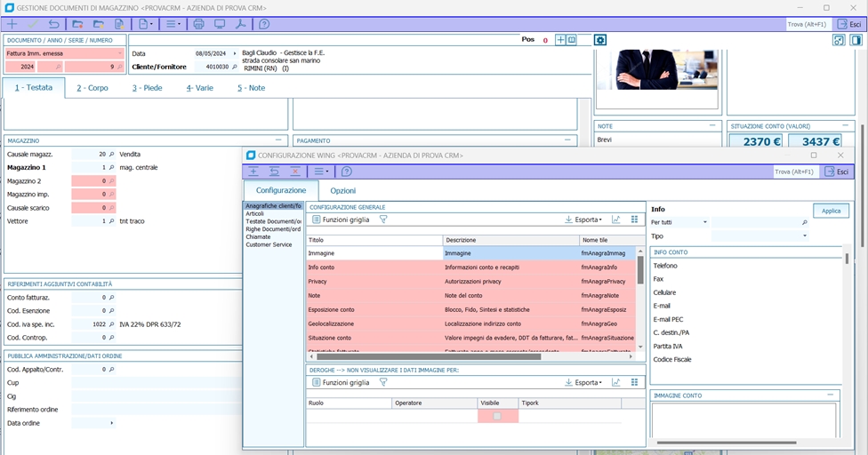Image resolution: width=868 pixels, height=455 pixels.
Task: Click help question mark in Configurazione Wing
Action: coord(347,172)
